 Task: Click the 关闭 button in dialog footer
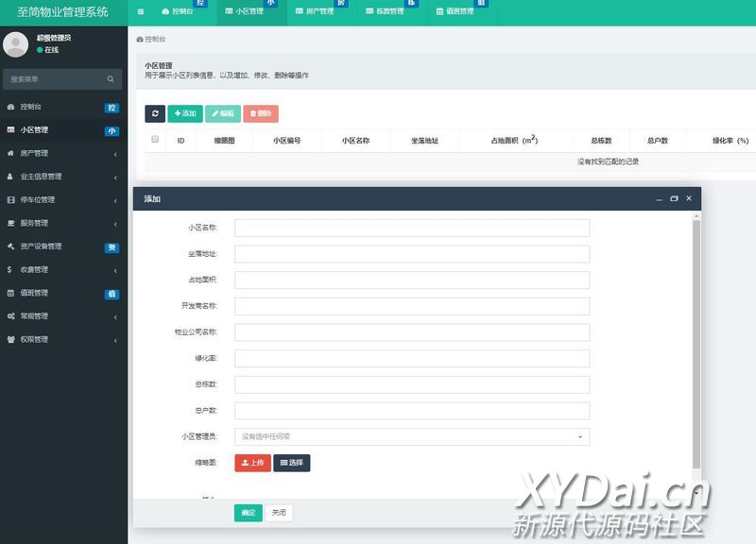279,513
